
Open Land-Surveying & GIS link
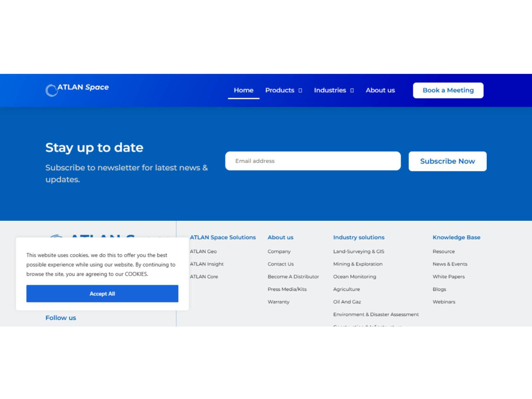pos(359,252)
